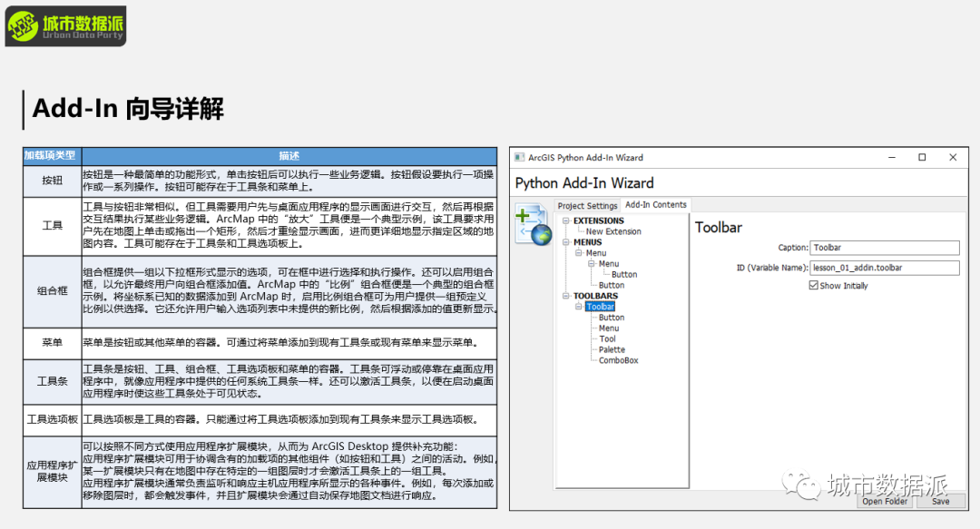
Task: Collapse the selected Toolbar node expander
Action: coord(579,307)
